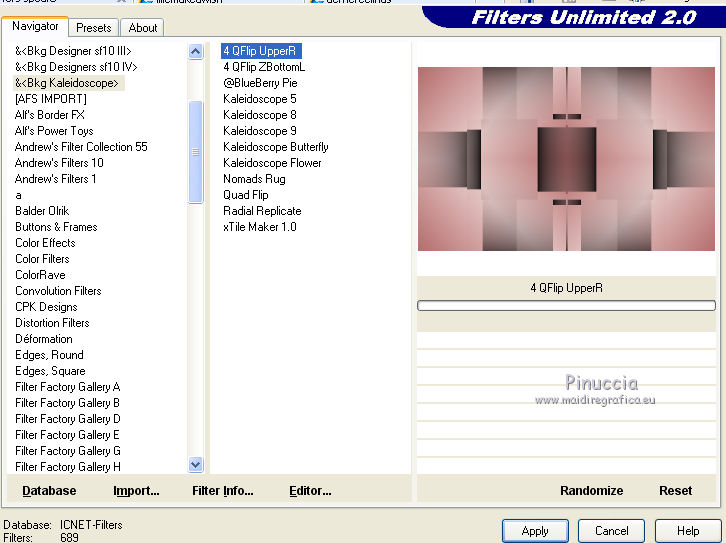Select the 'a' category entry

18,195
